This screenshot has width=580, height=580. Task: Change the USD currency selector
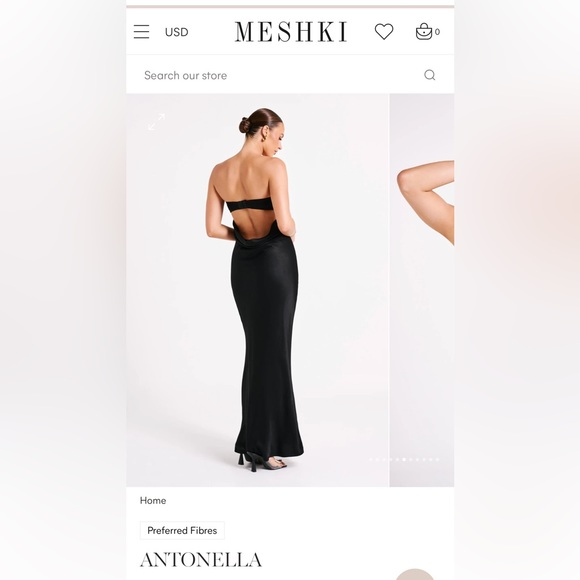pyautogui.click(x=176, y=32)
